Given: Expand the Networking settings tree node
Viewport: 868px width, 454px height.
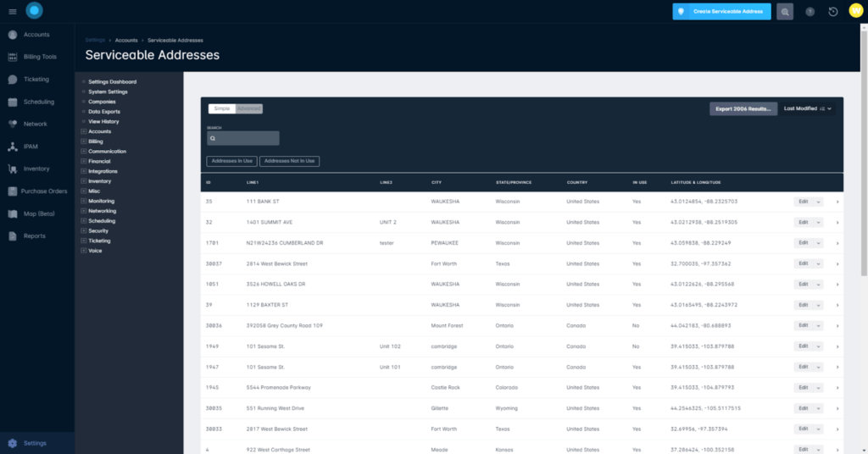Looking at the screenshot, I should click(84, 211).
